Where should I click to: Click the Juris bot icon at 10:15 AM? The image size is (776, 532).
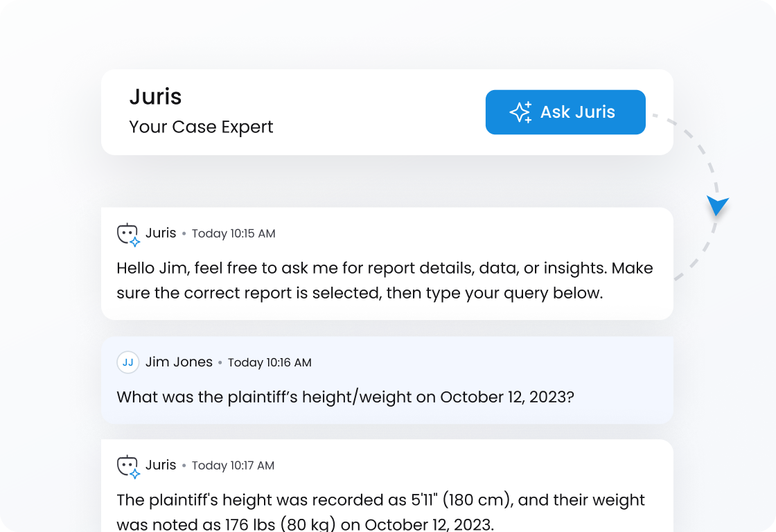[x=128, y=235]
